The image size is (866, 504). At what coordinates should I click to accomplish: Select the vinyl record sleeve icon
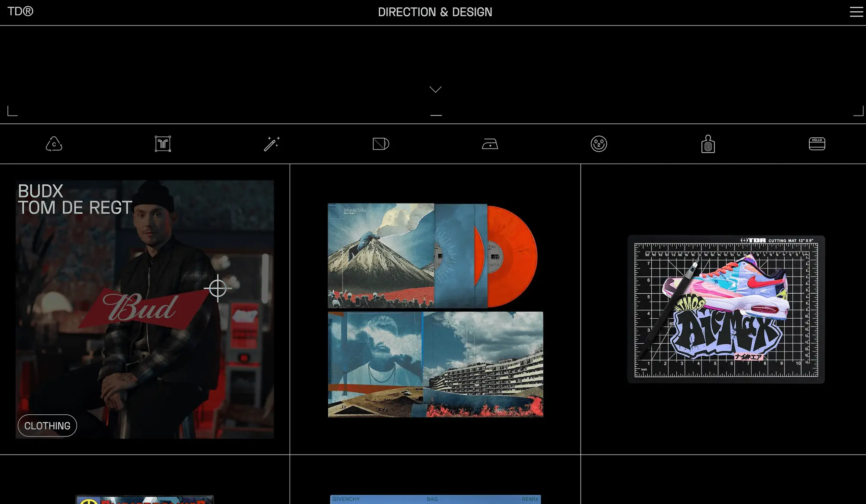click(381, 144)
